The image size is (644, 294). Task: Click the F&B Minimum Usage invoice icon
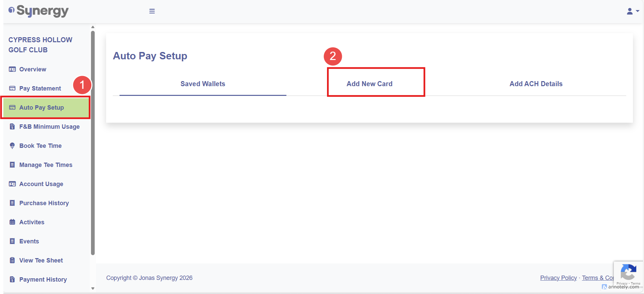point(12,127)
